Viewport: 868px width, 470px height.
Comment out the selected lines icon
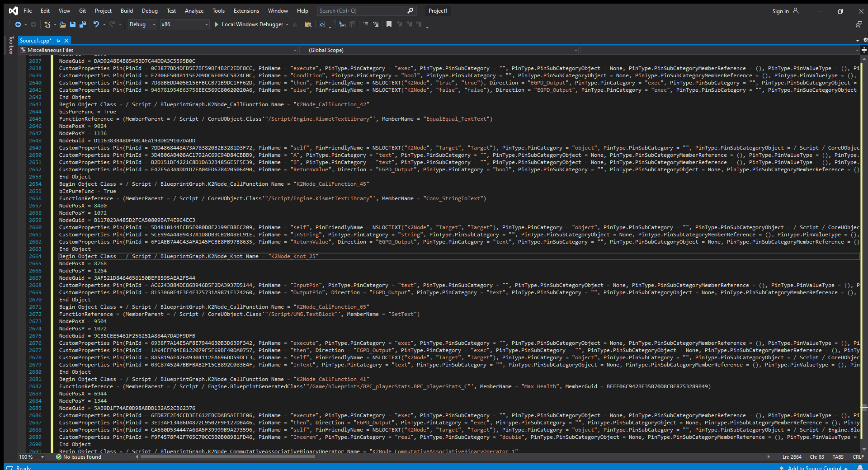pos(365,24)
